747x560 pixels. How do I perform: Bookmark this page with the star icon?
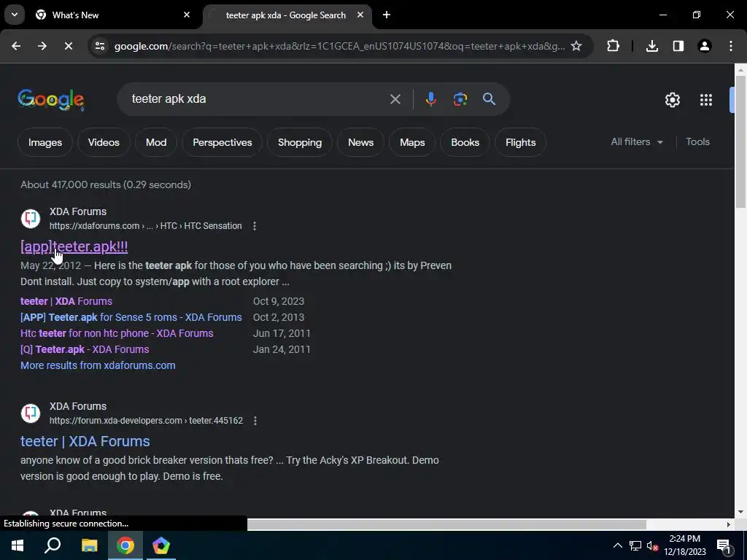click(576, 46)
